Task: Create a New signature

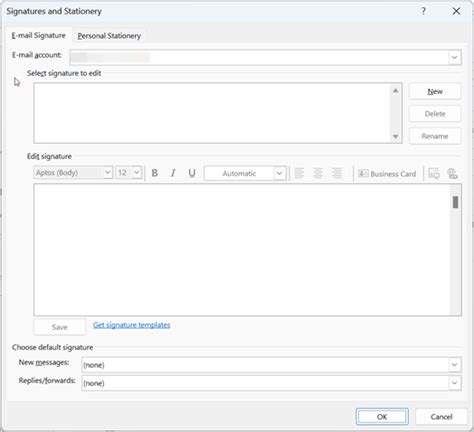Action: [435, 91]
